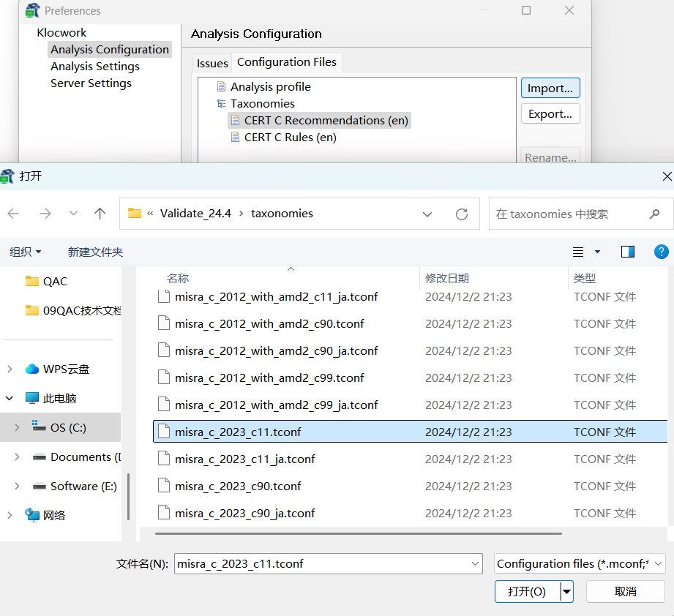Open the 组织 menu
This screenshot has height=616, width=674.
point(26,252)
